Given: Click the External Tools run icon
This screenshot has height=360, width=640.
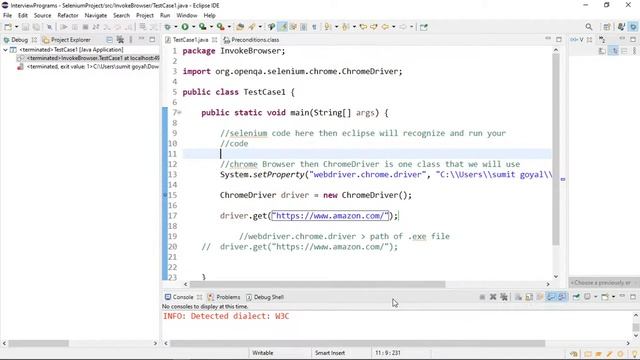Looking at the screenshot, I should pyautogui.click(x=220, y=27).
